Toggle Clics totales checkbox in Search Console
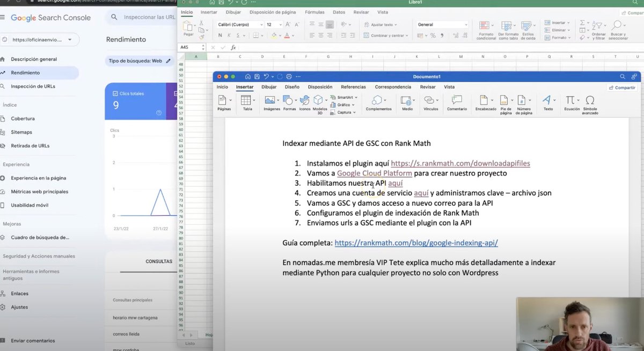This screenshot has width=644, height=351. (115, 93)
